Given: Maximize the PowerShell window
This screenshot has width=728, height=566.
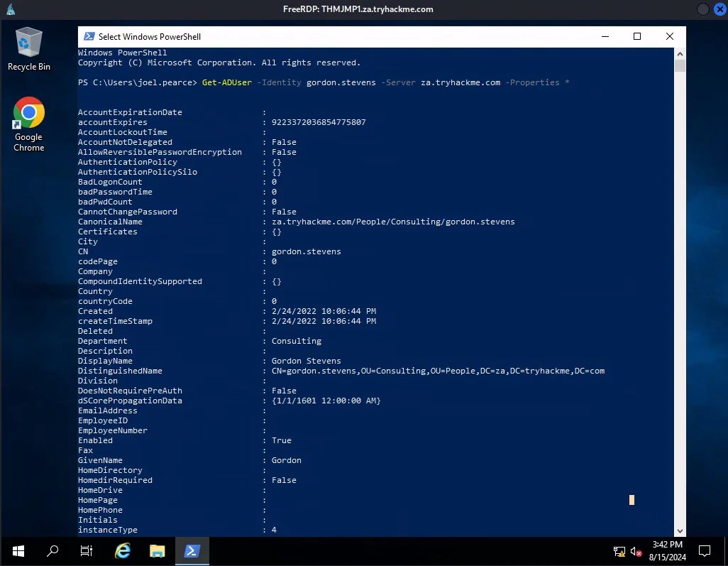Looking at the screenshot, I should pyautogui.click(x=637, y=36).
